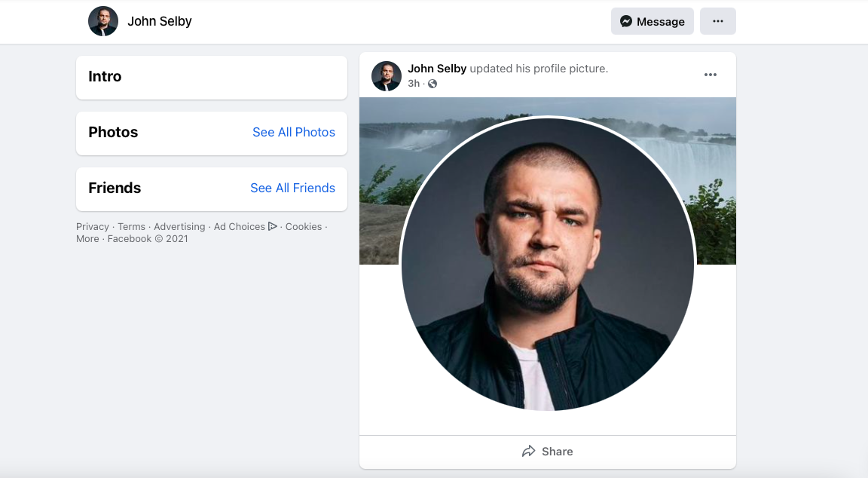Click the Share arrow icon
This screenshot has height=478, width=868.
pos(528,452)
